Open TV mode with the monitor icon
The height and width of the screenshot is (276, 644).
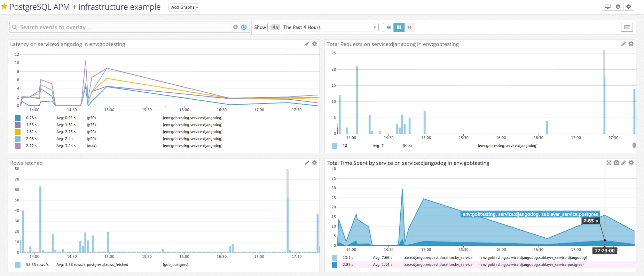pos(607,7)
